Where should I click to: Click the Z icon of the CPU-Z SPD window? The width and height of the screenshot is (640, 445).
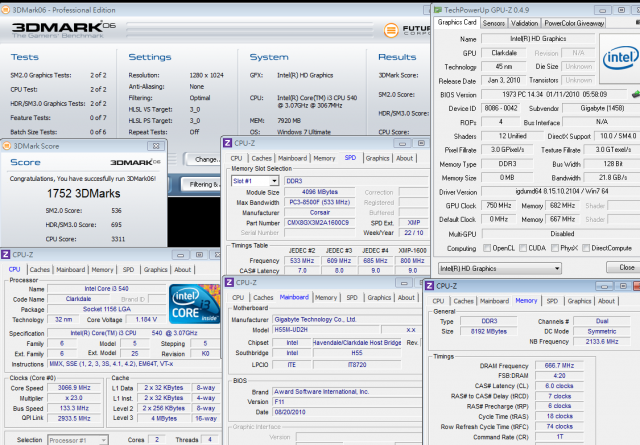pos(228,143)
